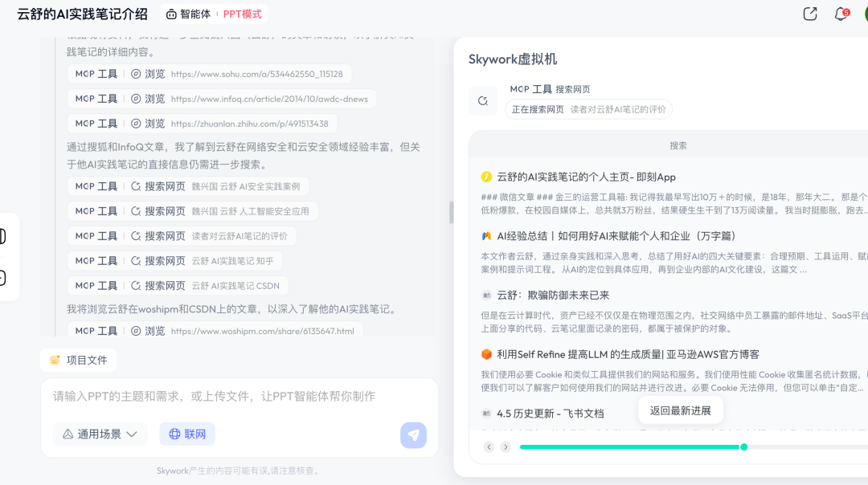The image size is (868, 485).
Task: Go to next step arrow in the virtual machine panel
Action: [x=506, y=446]
